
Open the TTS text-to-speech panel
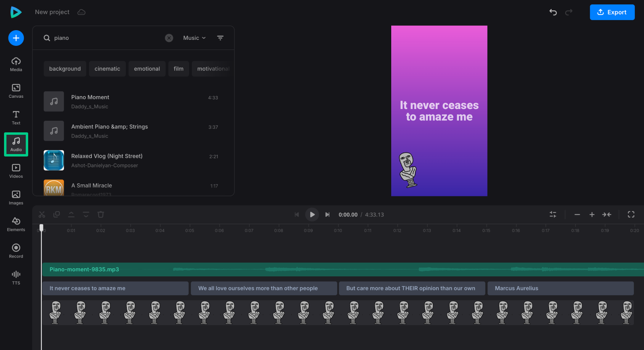[x=16, y=277]
